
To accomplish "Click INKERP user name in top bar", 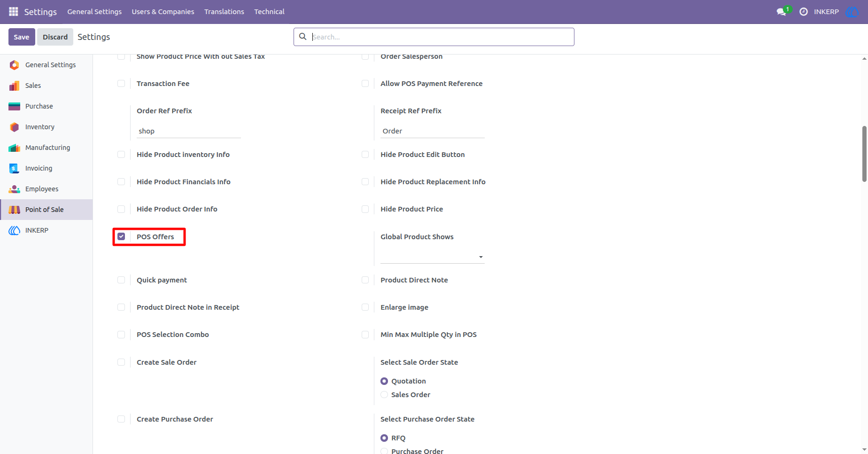I will point(826,12).
